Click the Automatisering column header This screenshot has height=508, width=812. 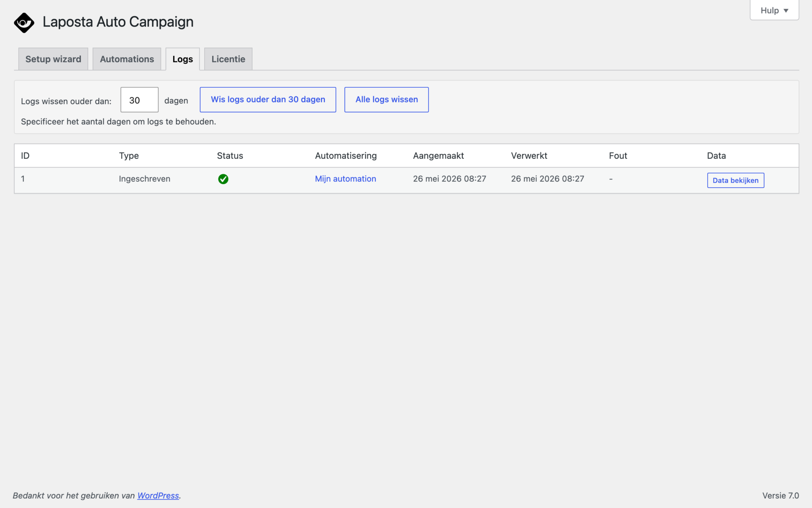pos(346,156)
